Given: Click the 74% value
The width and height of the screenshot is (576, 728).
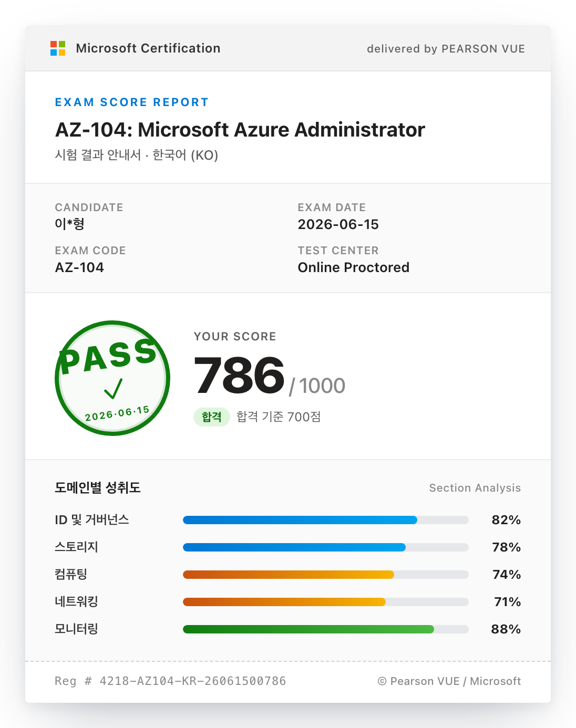Looking at the screenshot, I should pos(507,575).
